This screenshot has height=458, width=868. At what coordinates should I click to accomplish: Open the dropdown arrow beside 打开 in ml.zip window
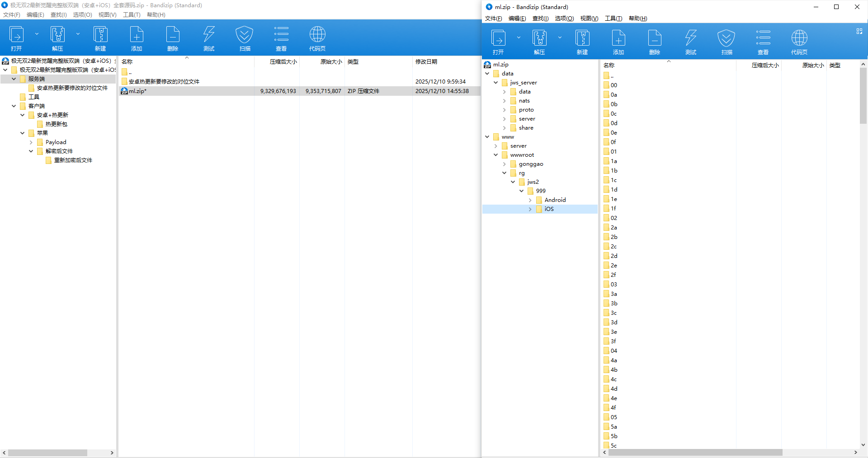pos(519,37)
